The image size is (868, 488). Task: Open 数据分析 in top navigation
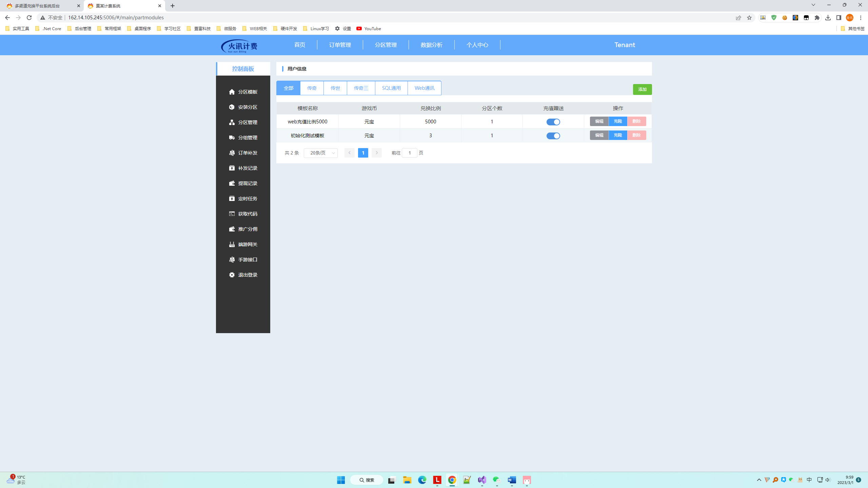click(432, 45)
